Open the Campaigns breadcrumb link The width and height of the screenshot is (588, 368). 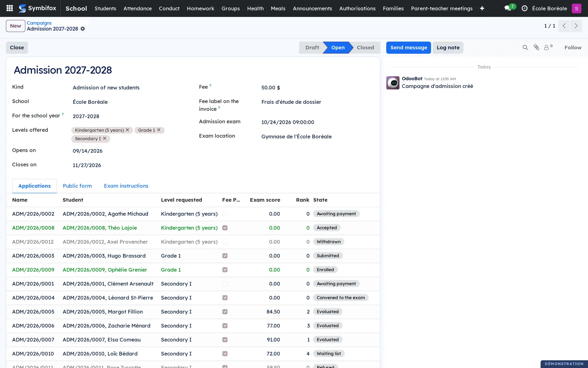pyautogui.click(x=39, y=23)
